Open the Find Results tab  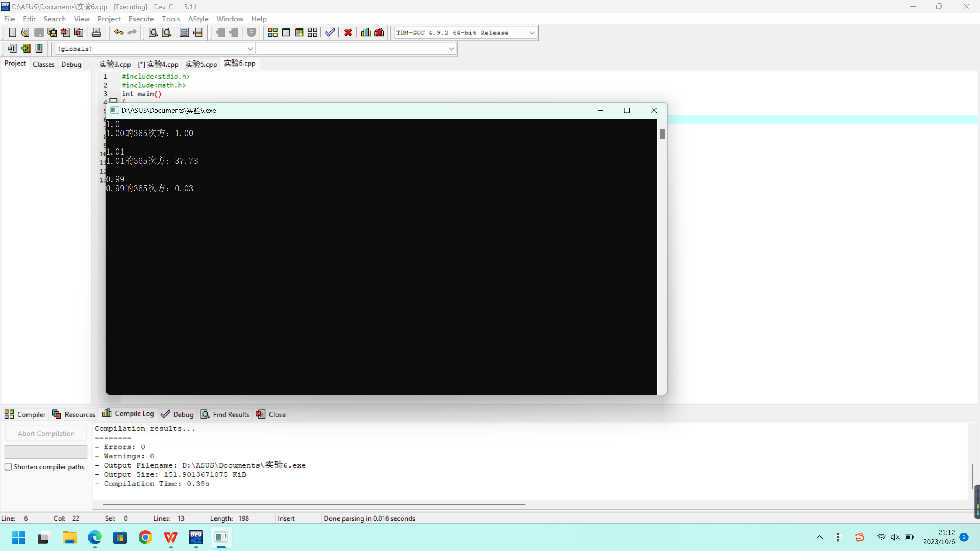coord(225,414)
